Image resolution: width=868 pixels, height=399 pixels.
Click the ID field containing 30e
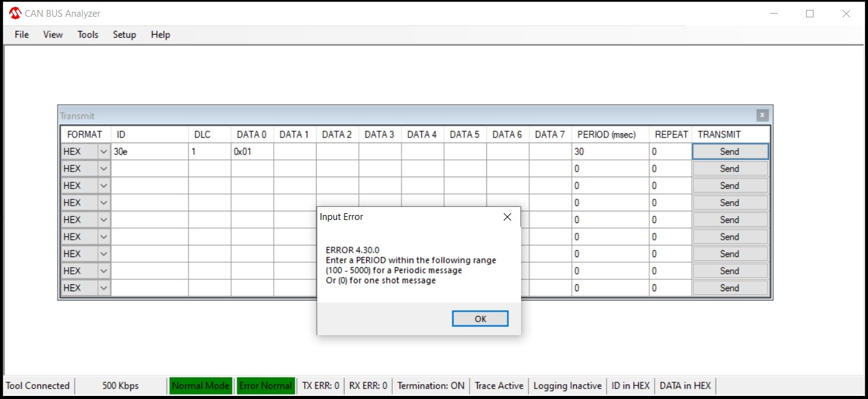[x=149, y=152]
